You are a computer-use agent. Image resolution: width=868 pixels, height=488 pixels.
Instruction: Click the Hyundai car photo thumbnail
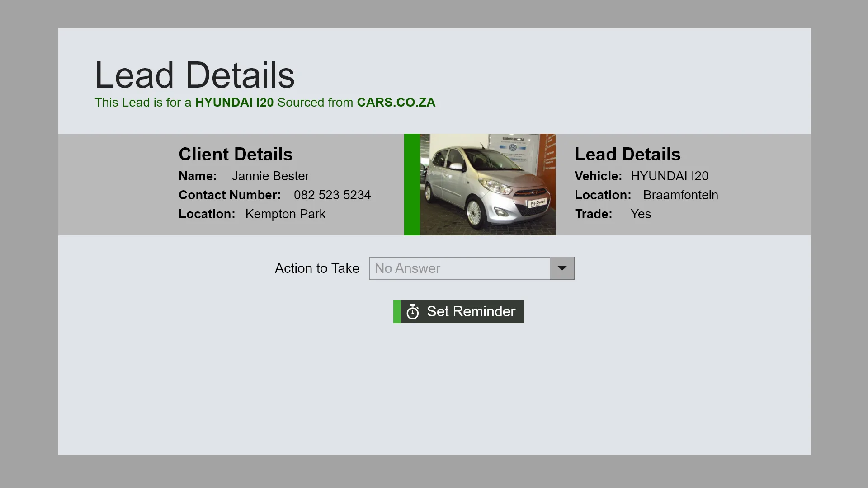pos(487,184)
